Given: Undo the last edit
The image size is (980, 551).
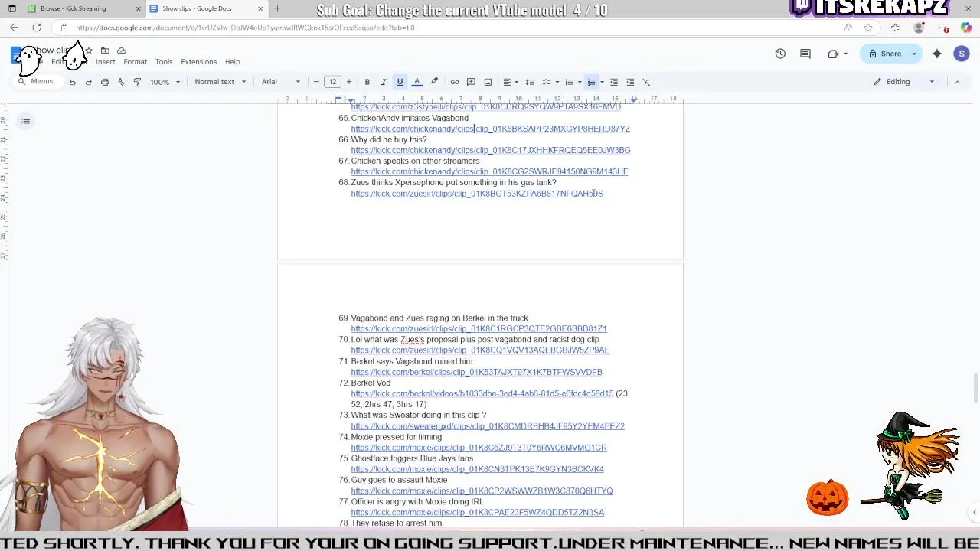Looking at the screenshot, I should coord(72,82).
